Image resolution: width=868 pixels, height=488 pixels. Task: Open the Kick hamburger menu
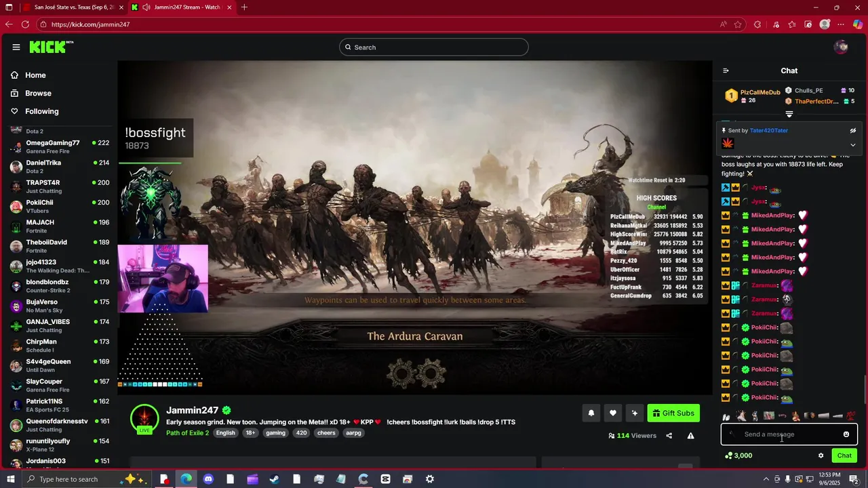point(16,47)
